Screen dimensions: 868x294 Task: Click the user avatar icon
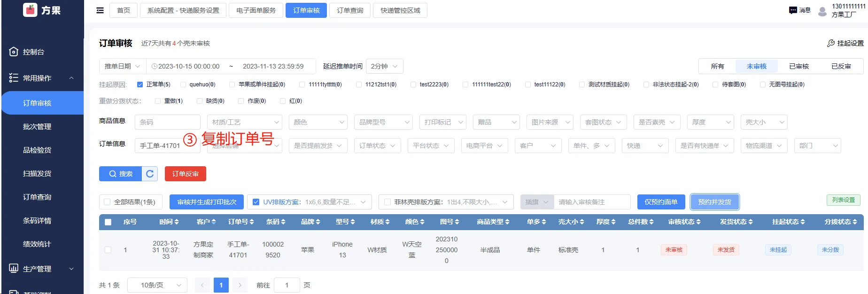pos(822,11)
